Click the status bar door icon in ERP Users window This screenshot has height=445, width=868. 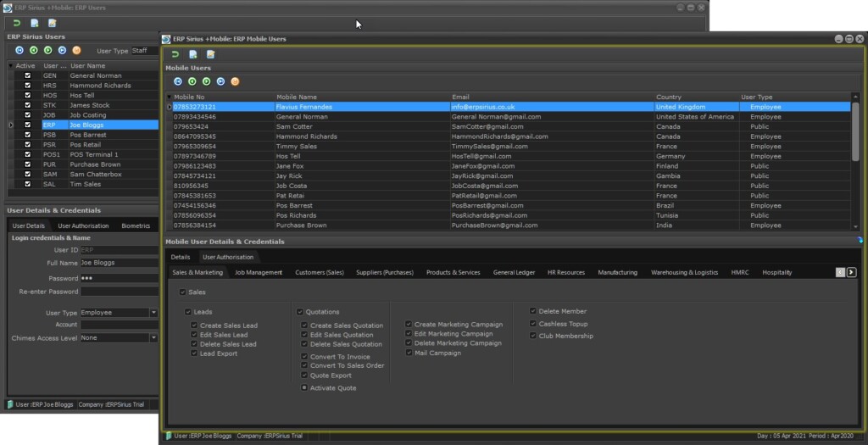pyautogui.click(x=10, y=404)
